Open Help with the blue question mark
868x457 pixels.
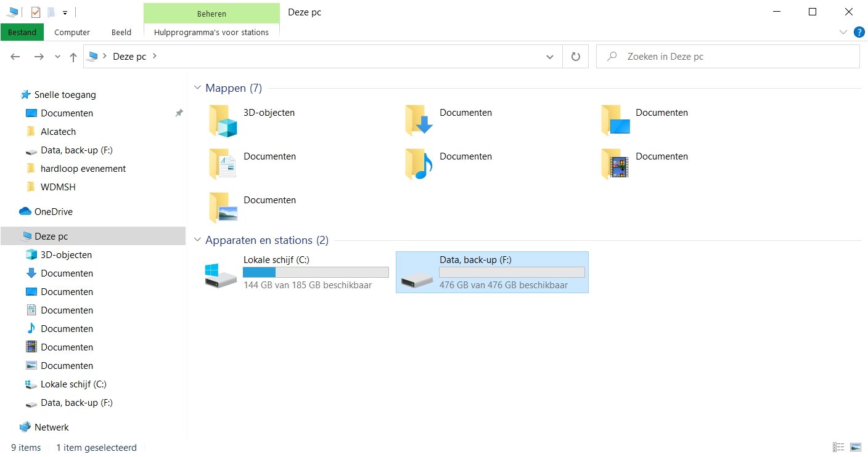pyautogui.click(x=859, y=32)
